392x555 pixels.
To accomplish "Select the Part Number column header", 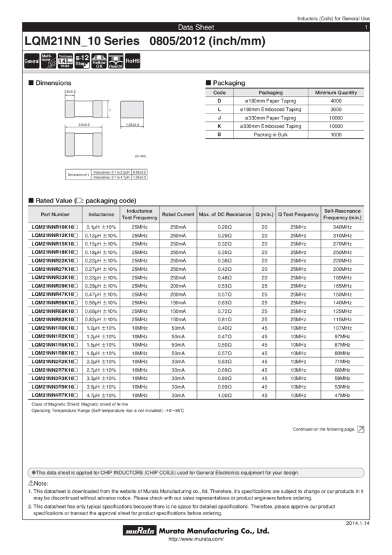I will point(55,215).
